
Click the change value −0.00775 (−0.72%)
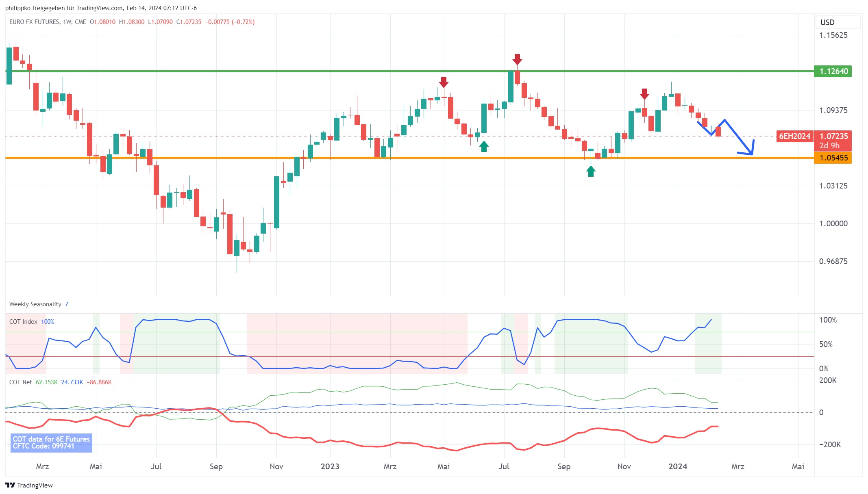230,22
